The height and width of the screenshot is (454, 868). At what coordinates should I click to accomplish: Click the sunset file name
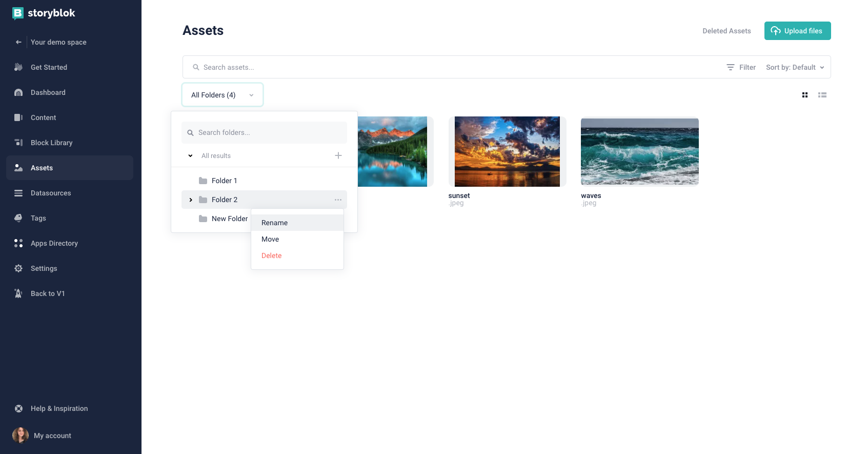459,195
